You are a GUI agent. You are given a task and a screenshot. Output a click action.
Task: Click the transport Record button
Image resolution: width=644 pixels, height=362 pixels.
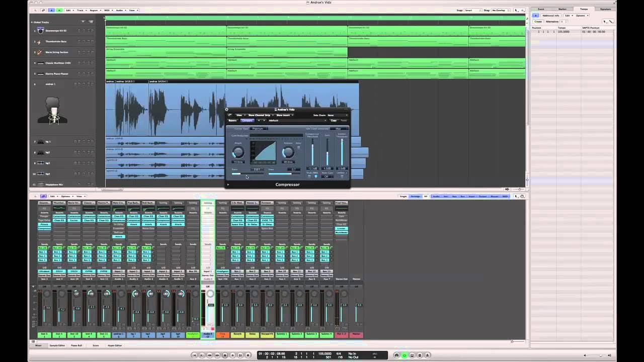[x=248, y=355]
